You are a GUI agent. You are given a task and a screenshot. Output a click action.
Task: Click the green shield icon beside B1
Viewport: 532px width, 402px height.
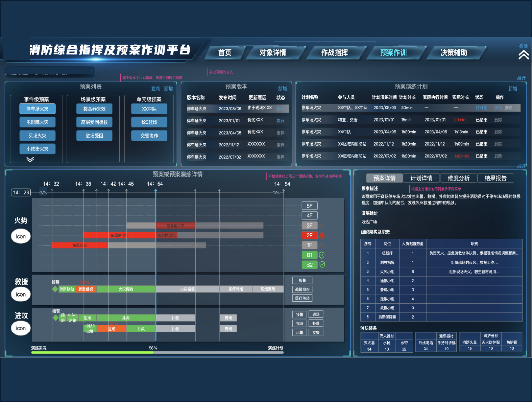322,255
